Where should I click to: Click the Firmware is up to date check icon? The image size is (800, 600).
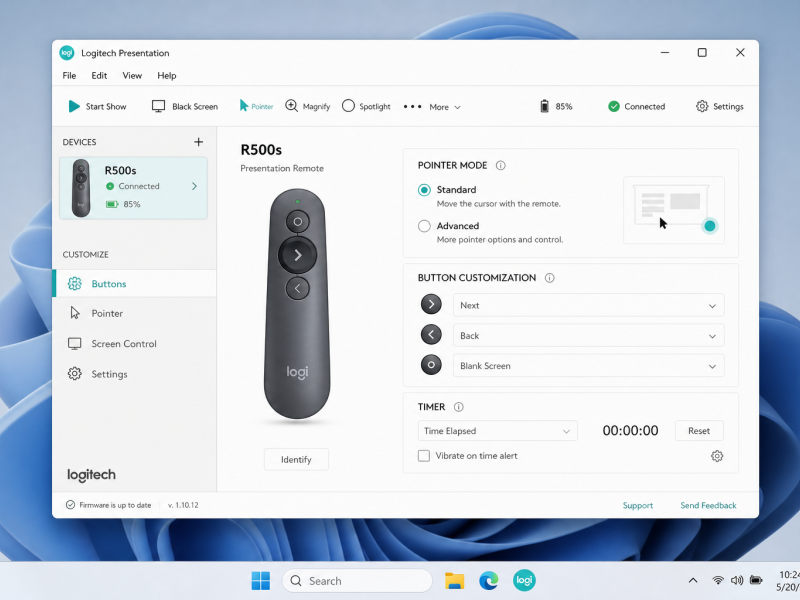click(x=70, y=505)
